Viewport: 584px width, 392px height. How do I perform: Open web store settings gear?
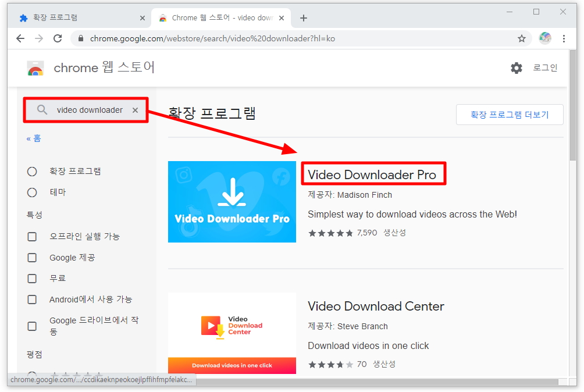(x=516, y=67)
